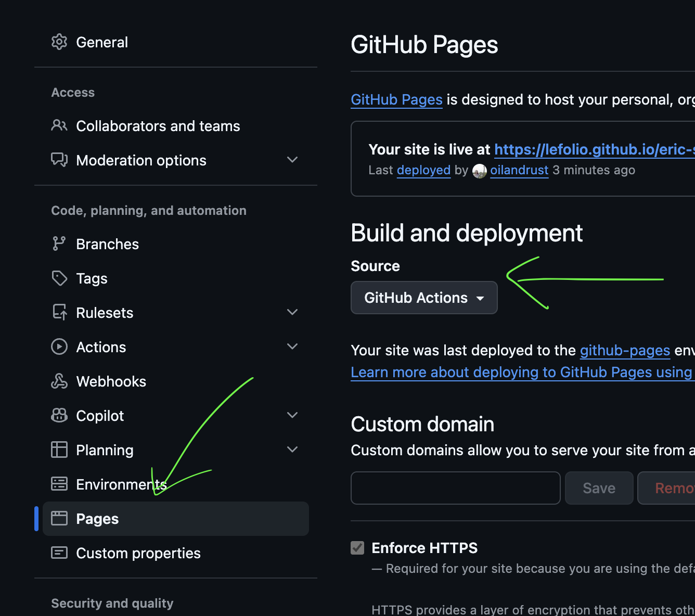
Task: Focus the custom domain text field
Action: coord(456,488)
